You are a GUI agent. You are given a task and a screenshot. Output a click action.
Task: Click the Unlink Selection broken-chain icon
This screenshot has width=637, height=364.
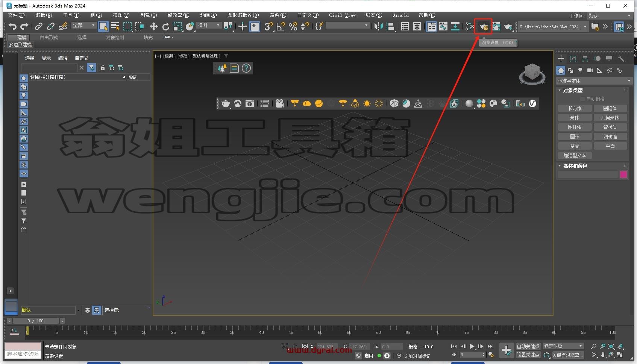click(x=50, y=26)
